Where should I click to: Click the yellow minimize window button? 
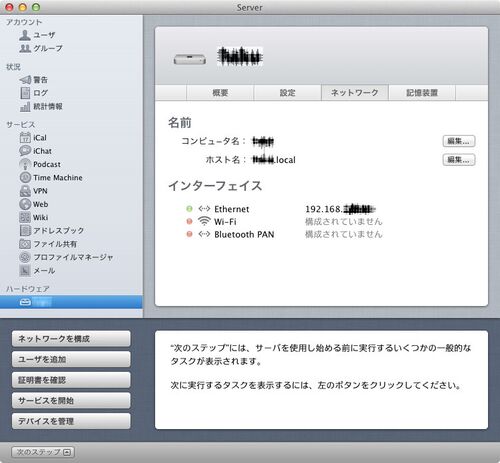coord(23,7)
